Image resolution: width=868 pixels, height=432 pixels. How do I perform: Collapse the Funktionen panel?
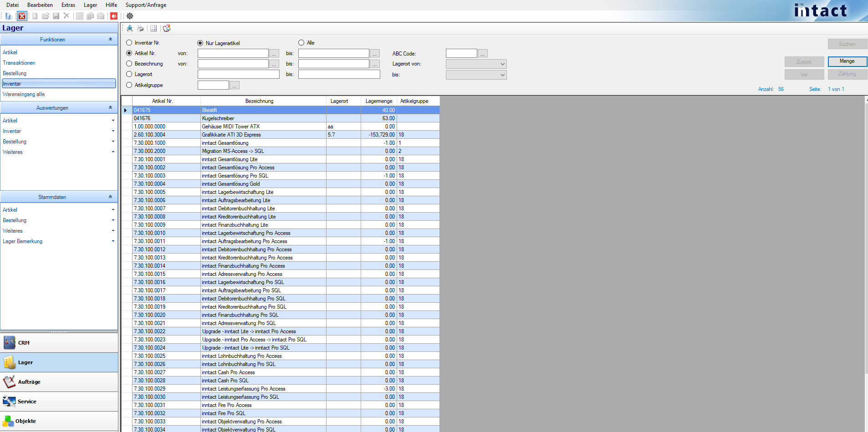[110, 40]
